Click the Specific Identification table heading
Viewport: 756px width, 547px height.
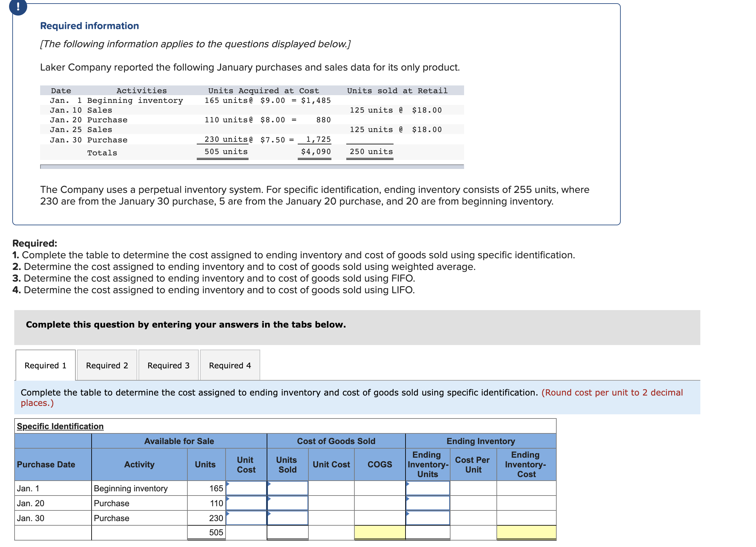pos(60,426)
